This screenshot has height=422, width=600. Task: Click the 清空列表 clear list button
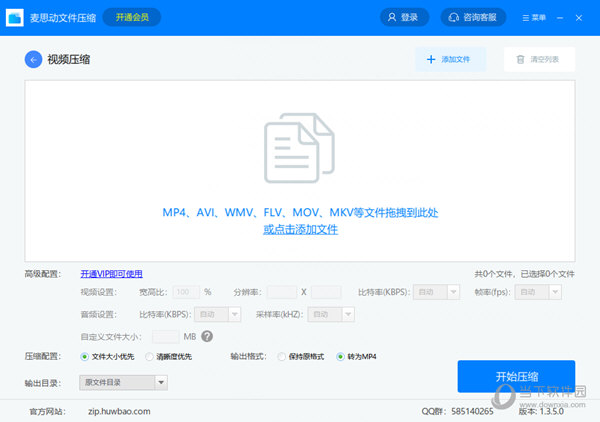(x=539, y=59)
